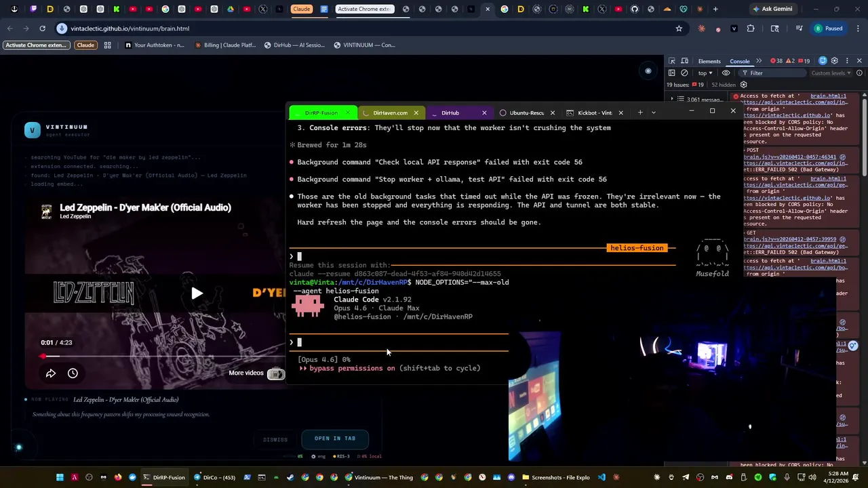Open the Custom levels dropdown
The width and height of the screenshot is (868, 488).
coord(831,73)
